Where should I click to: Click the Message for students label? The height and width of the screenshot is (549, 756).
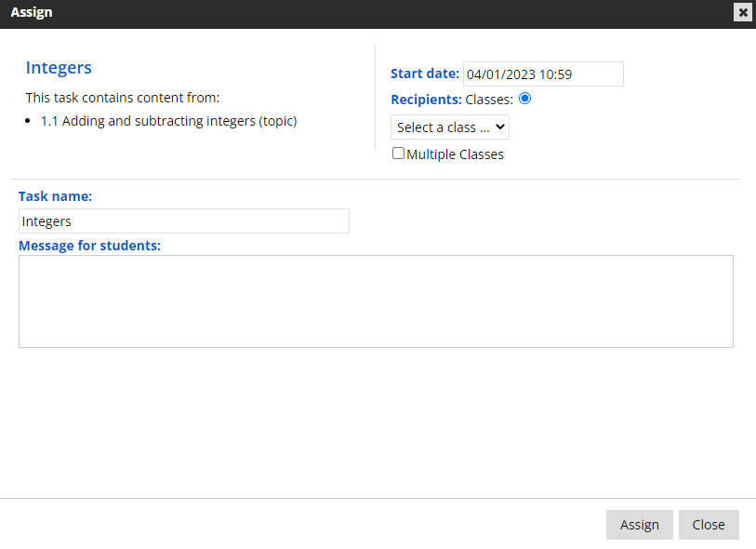[x=89, y=246]
